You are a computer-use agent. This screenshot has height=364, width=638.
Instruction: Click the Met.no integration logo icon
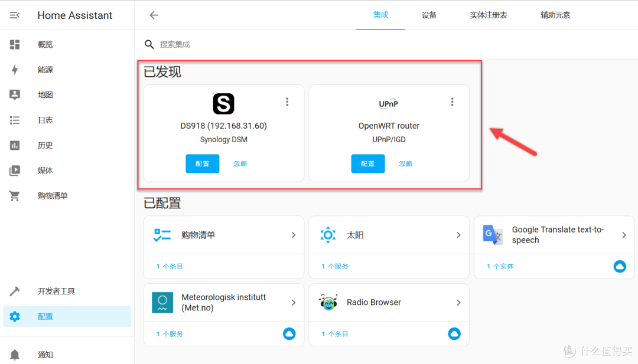click(x=162, y=303)
